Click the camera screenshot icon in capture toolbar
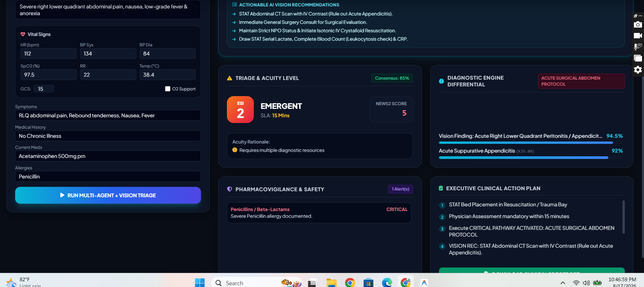The image size is (644, 287). point(638,25)
